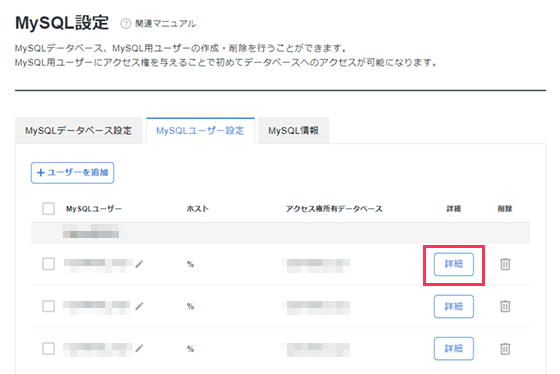560x374 pixels.
Task: Check the second user row checkbox
Action: pos(49,306)
